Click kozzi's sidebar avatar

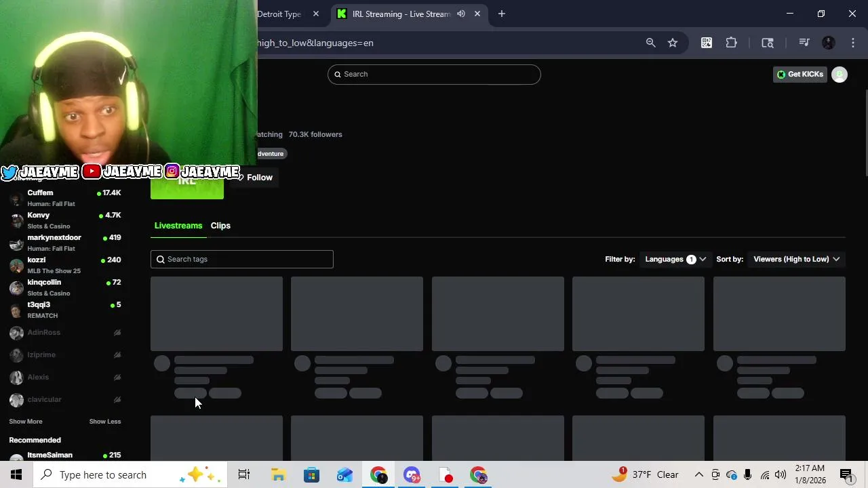16,265
